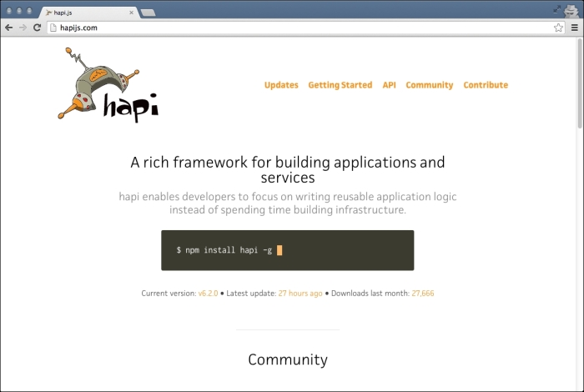584x392 pixels.
Task: Click the browser forward arrow
Action: click(x=23, y=28)
